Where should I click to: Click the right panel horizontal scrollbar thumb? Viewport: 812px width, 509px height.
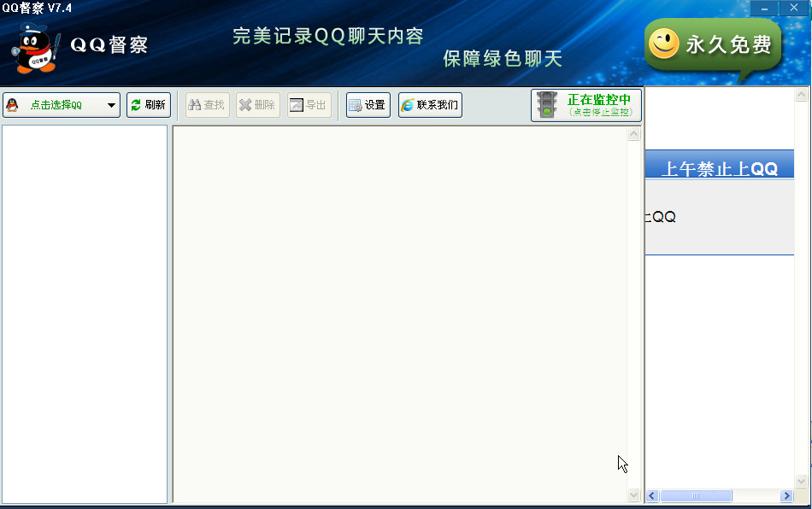(x=696, y=495)
